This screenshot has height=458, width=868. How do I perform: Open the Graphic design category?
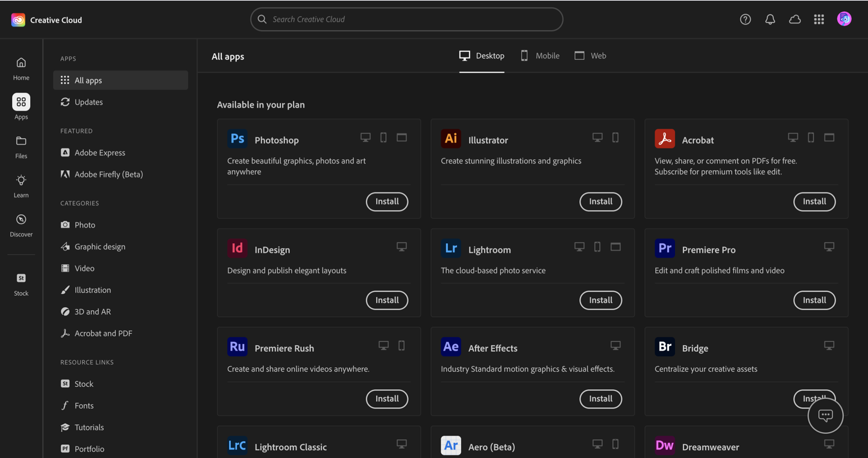click(x=100, y=247)
